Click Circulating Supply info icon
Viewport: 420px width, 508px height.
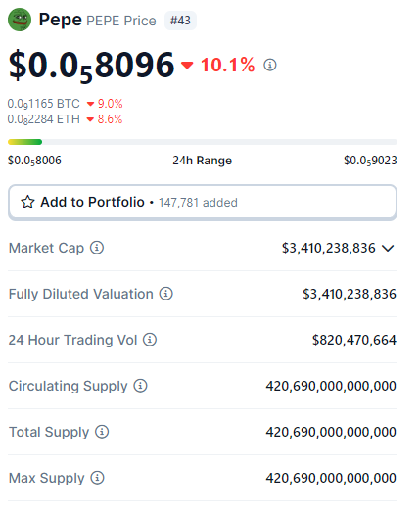pyautogui.click(x=140, y=386)
